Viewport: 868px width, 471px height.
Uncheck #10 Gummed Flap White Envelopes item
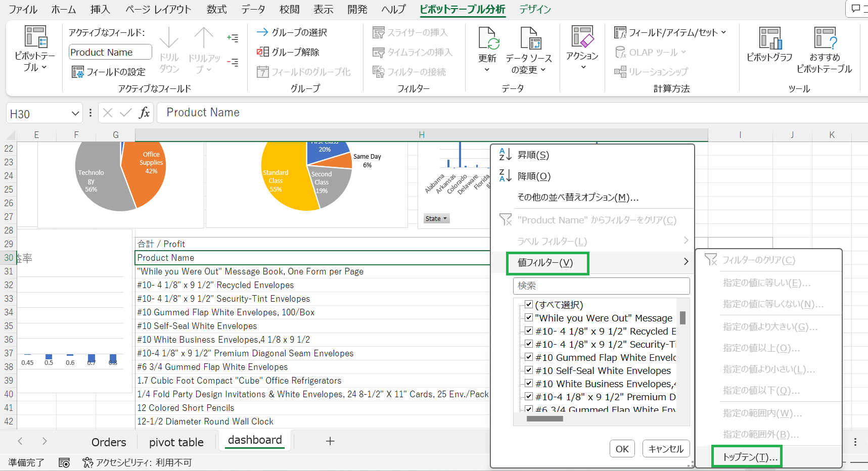529,357
